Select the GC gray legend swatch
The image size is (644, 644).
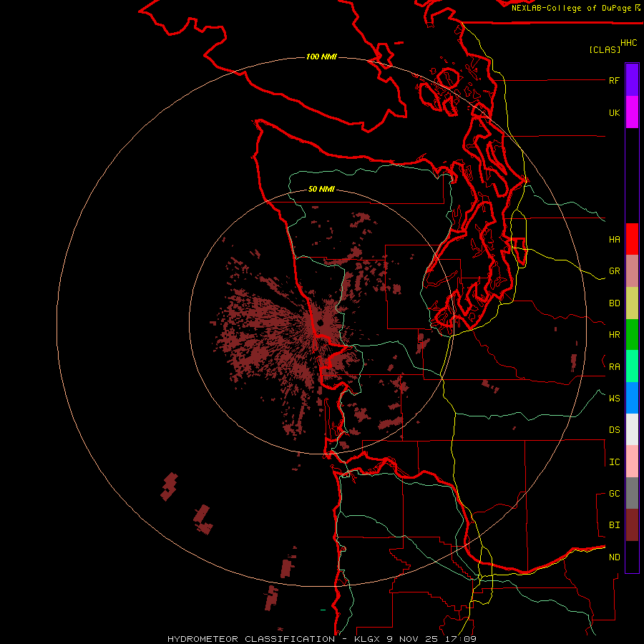pos(632,493)
